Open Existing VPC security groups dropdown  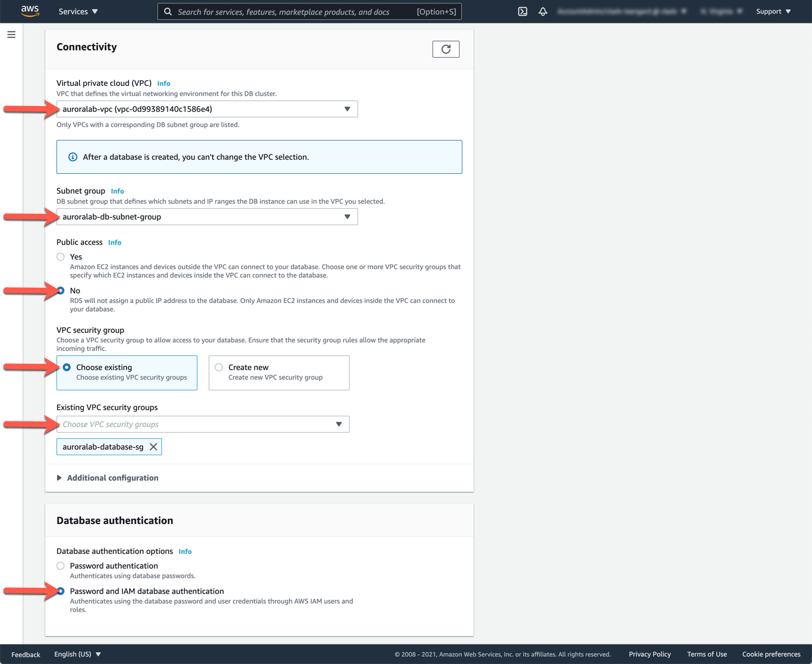pos(202,424)
